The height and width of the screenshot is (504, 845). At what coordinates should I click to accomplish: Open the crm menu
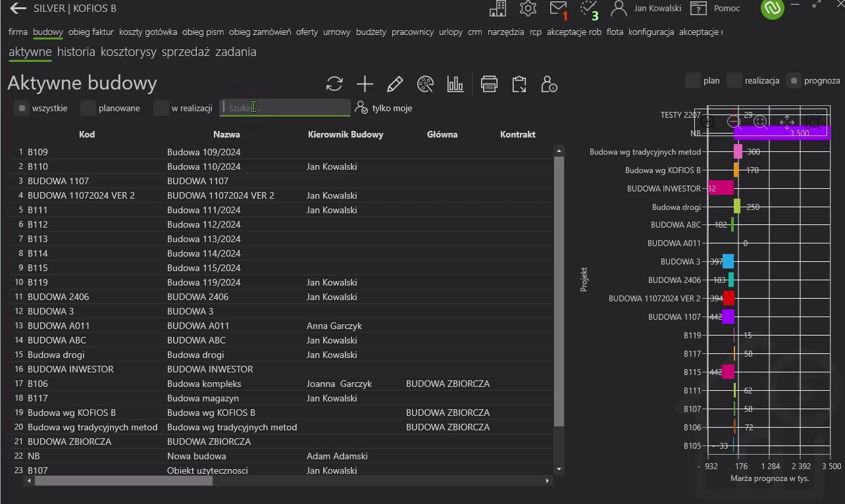(475, 32)
